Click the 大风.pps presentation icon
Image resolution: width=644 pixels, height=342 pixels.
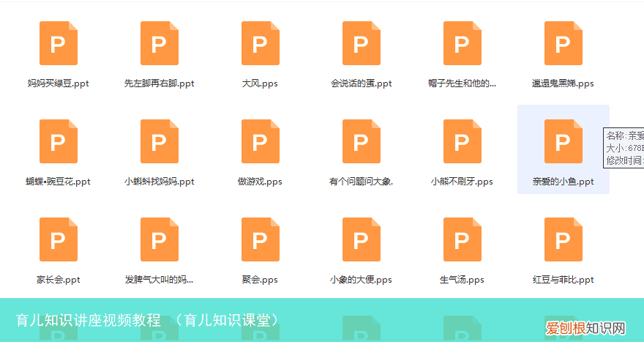pyautogui.click(x=261, y=43)
